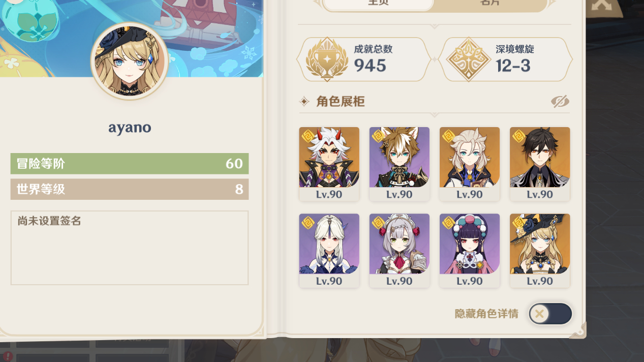Click the signature text box

[x=130, y=248]
